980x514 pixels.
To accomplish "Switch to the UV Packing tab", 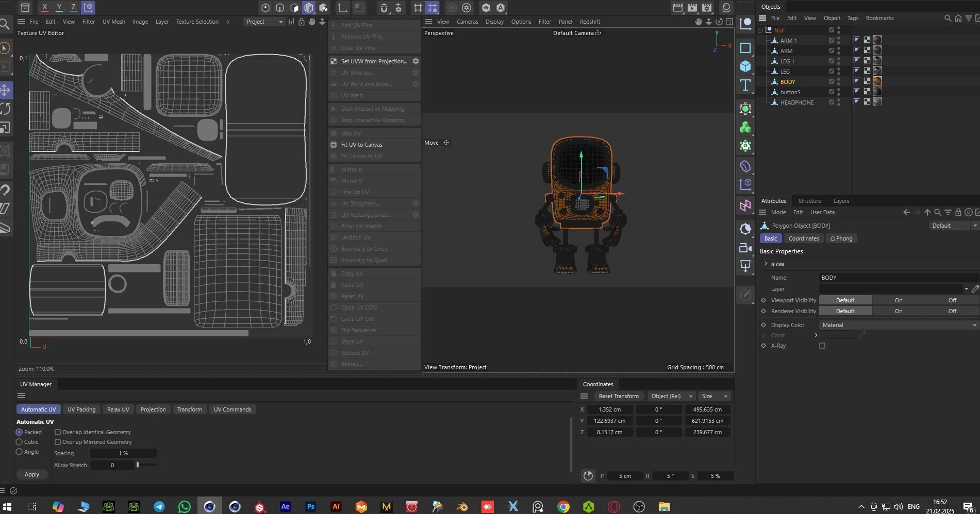I will point(81,409).
